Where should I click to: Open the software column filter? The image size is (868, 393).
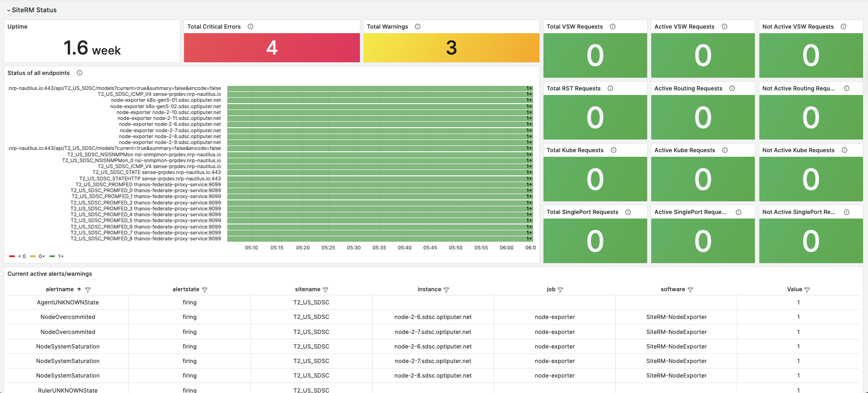coord(690,290)
